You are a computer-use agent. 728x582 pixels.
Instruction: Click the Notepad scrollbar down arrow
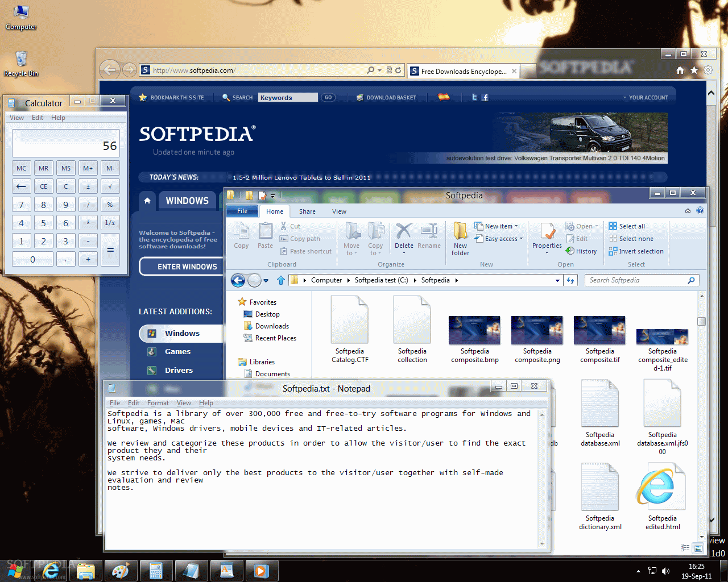pos(542,544)
